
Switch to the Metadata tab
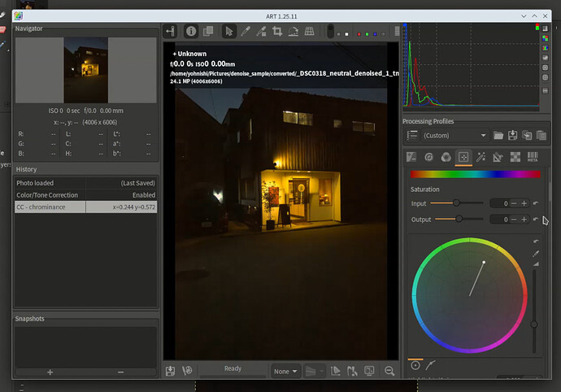point(534,157)
